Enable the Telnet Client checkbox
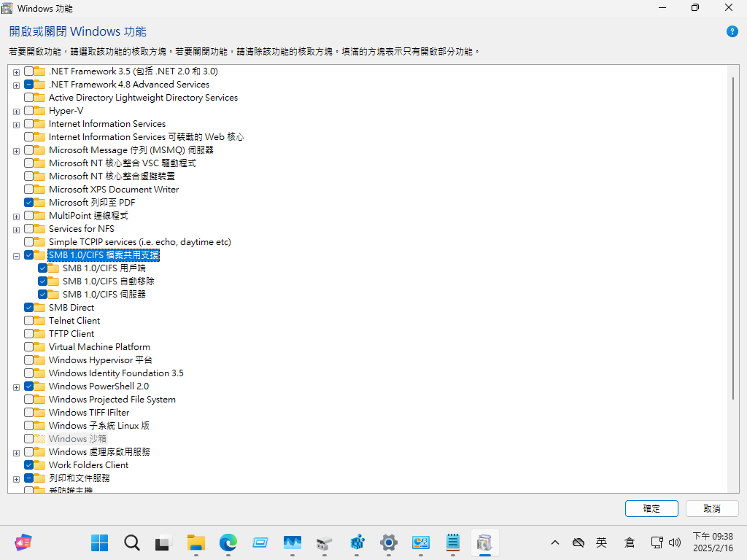Viewport: 747px width, 560px height. tap(29, 321)
